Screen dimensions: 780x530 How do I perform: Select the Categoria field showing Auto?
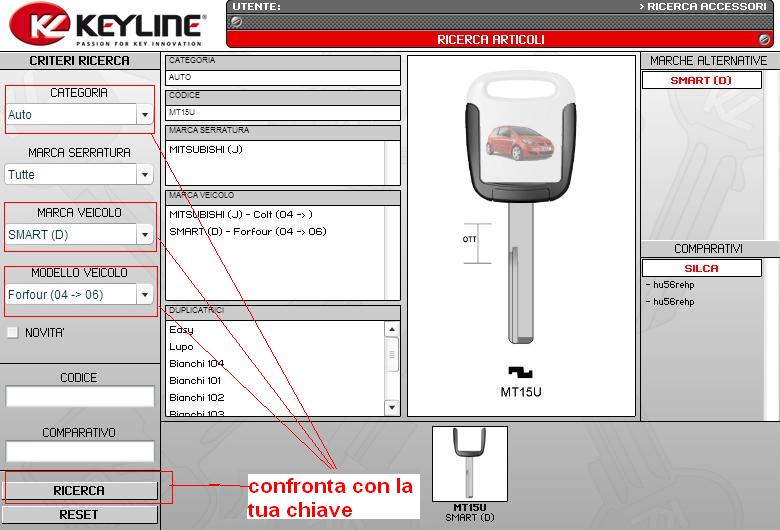coord(71,114)
